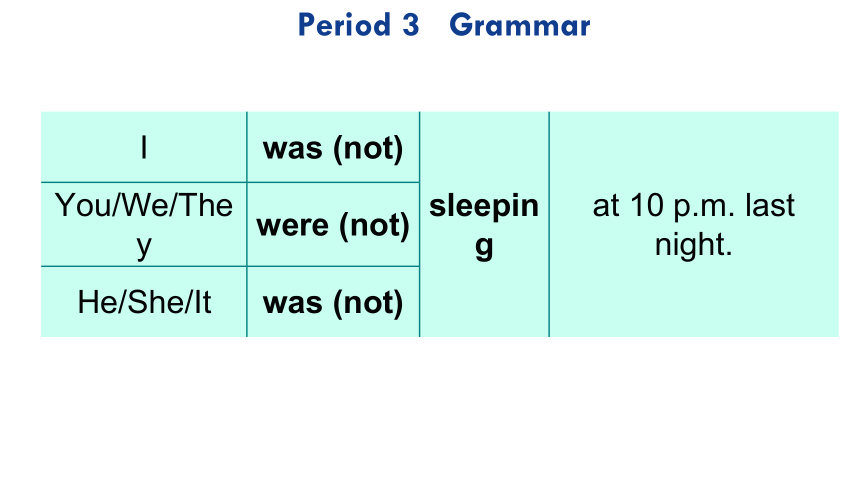This screenshot has height=484, width=860.
Task: Click the blank white area below the table
Action: pos(430,412)
